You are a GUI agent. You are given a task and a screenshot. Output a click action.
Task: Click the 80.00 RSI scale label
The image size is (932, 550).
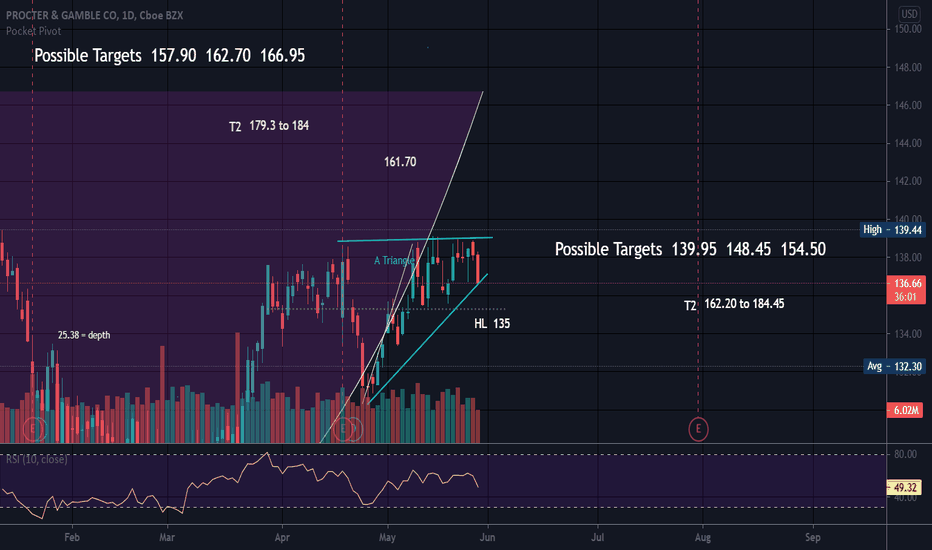pyautogui.click(x=905, y=454)
